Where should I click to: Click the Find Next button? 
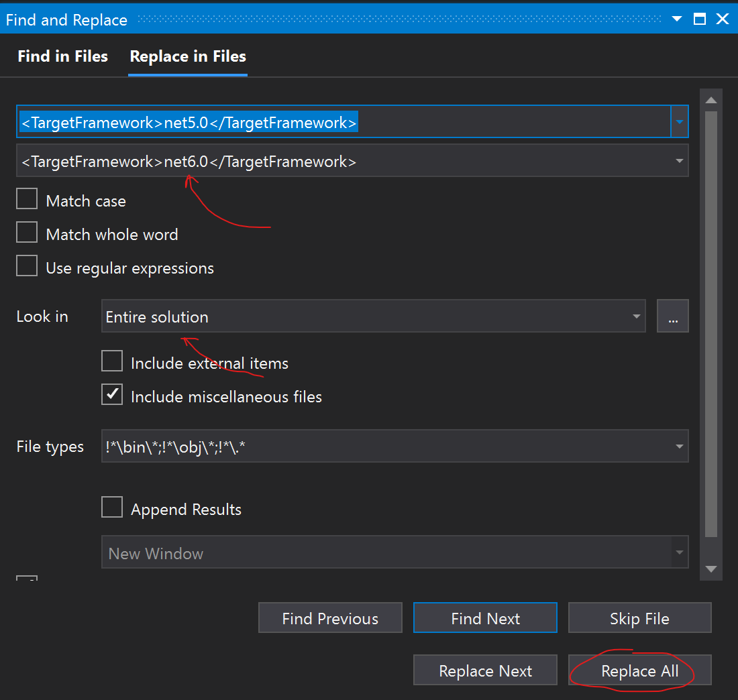[x=485, y=618]
